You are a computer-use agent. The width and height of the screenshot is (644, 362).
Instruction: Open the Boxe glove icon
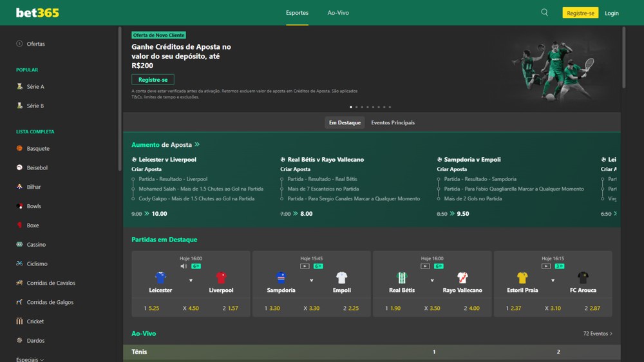click(x=19, y=225)
